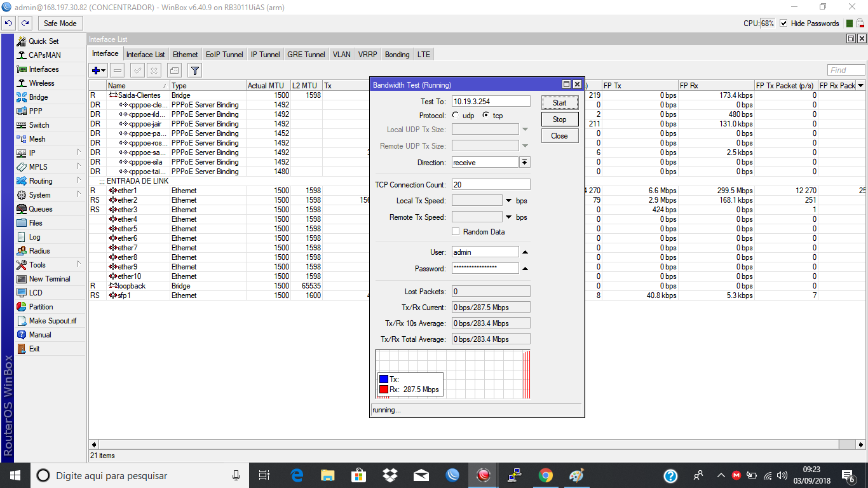Sort table by Name column header
This screenshot has width=868, height=488.
click(138, 85)
